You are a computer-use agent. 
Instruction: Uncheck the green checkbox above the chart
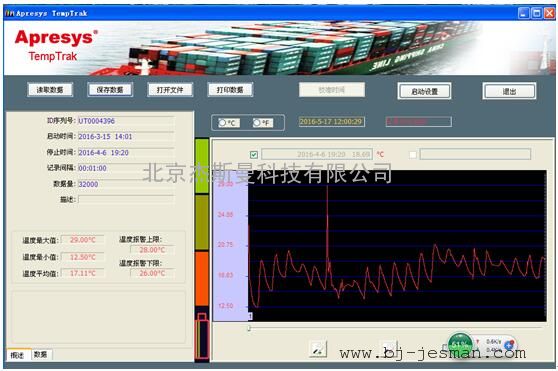pos(254,154)
